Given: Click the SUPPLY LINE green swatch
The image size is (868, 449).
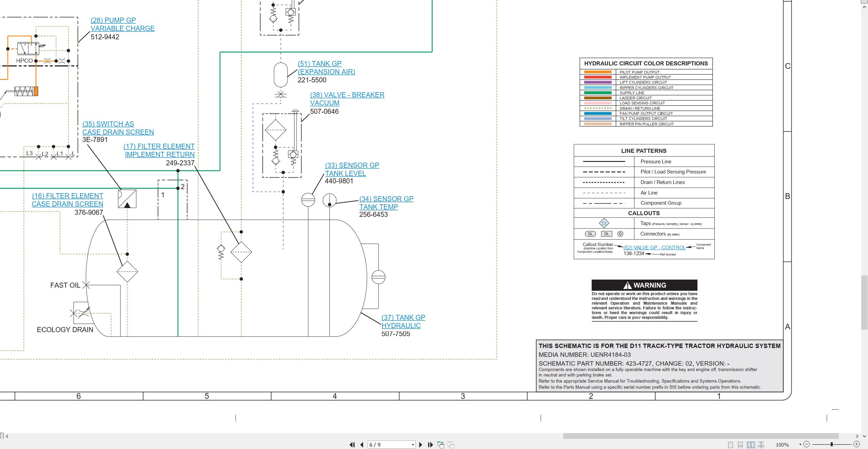Looking at the screenshot, I should click(598, 93).
